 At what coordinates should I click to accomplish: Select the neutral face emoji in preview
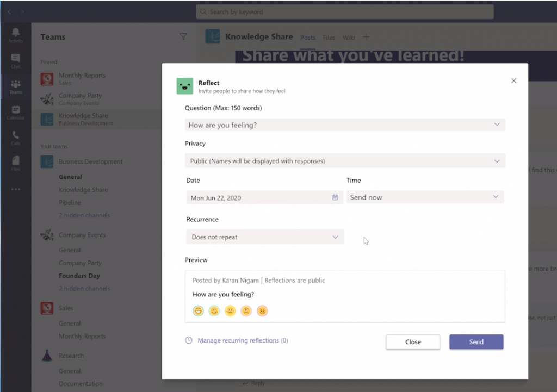click(x=230, y=311)
